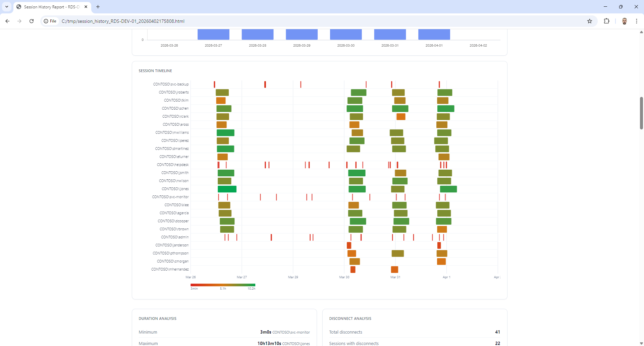Screen dimensions: 644x346
Task: Click the browser forward arrow
Action: (19, 21)
